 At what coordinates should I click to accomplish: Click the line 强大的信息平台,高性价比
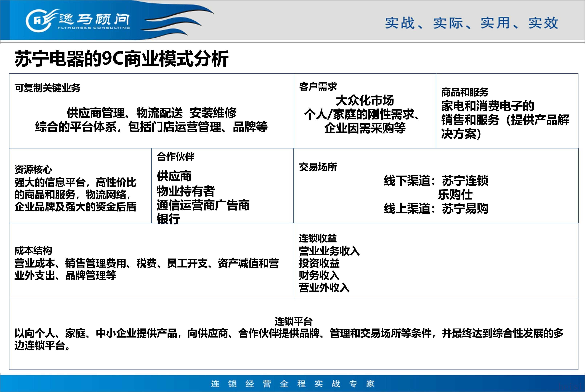pos(75,182)
